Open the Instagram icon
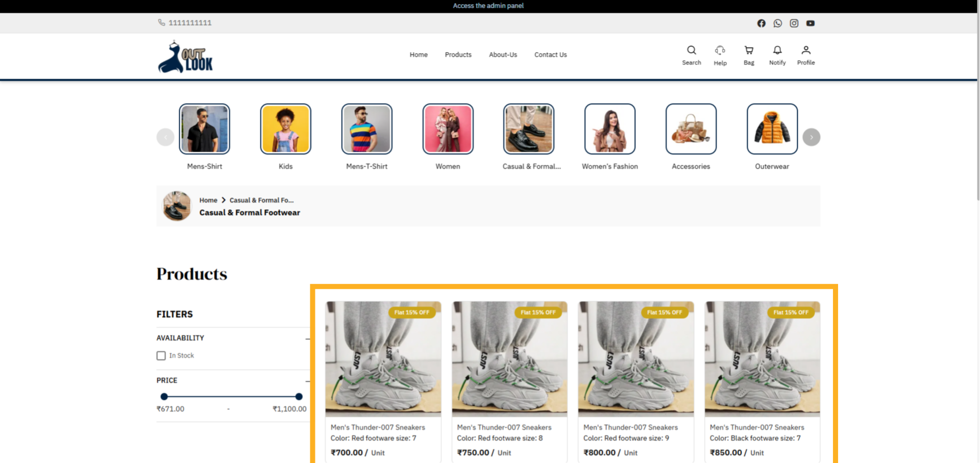Screen dimensions: 980x463 click(794, 23)
